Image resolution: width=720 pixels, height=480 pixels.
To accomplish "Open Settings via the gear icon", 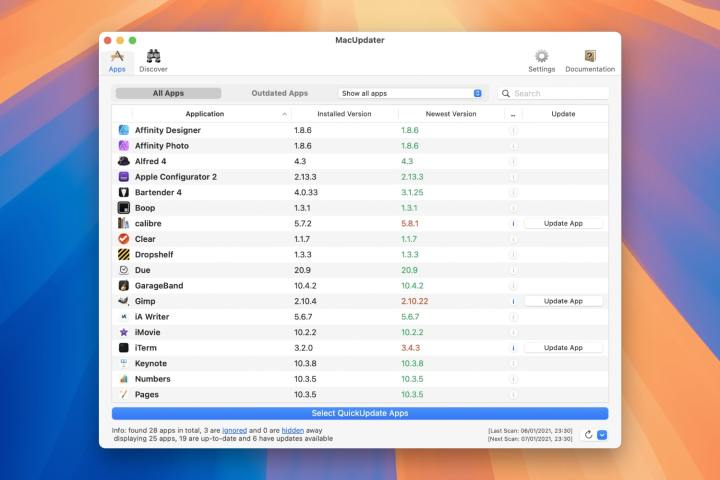I will point(541,60).
